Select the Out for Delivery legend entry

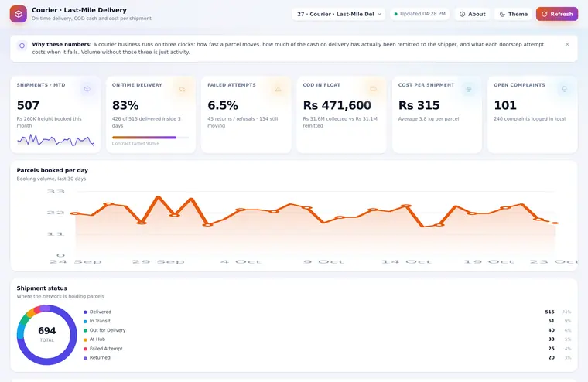108,330
